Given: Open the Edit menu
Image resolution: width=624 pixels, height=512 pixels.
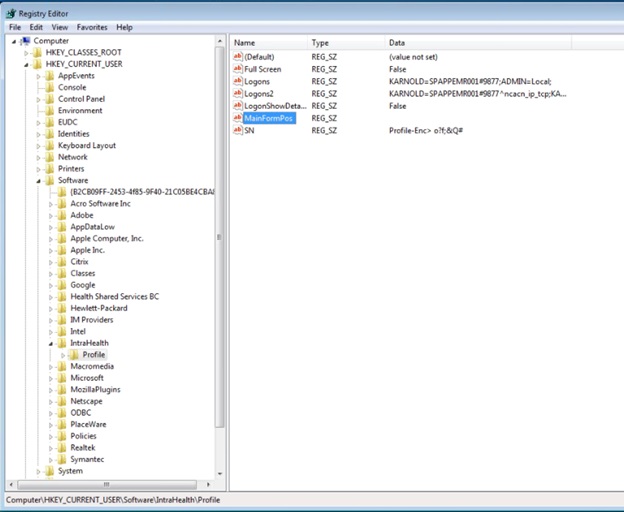Looking at the screenshot, I should (x=36, y=28).
